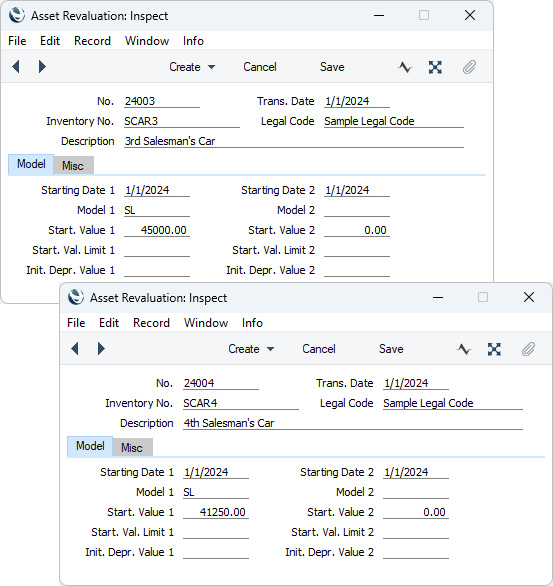The height and width of the screenshot is (586, 553).
Task: Go to next record in SCAR4 window
Action: pyautogui.click(x=101, y=349)
